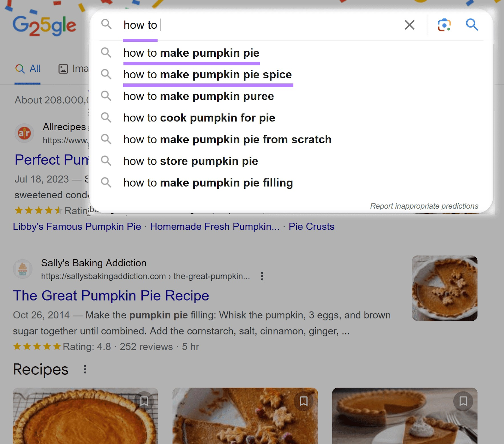Open the options menu beside Sally's result URL
The height and width of the screenshot is (444, 504).
click(x=262, y=276)
